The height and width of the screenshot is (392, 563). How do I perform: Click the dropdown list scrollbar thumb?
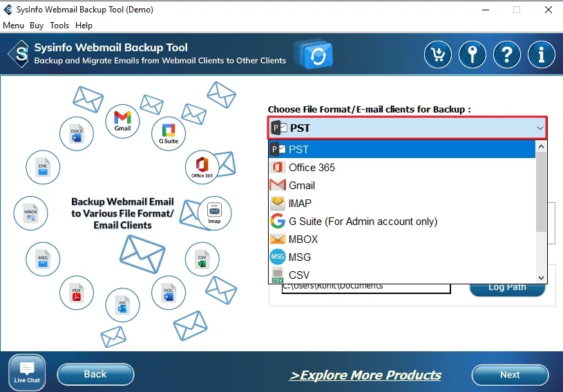point(541,192)
